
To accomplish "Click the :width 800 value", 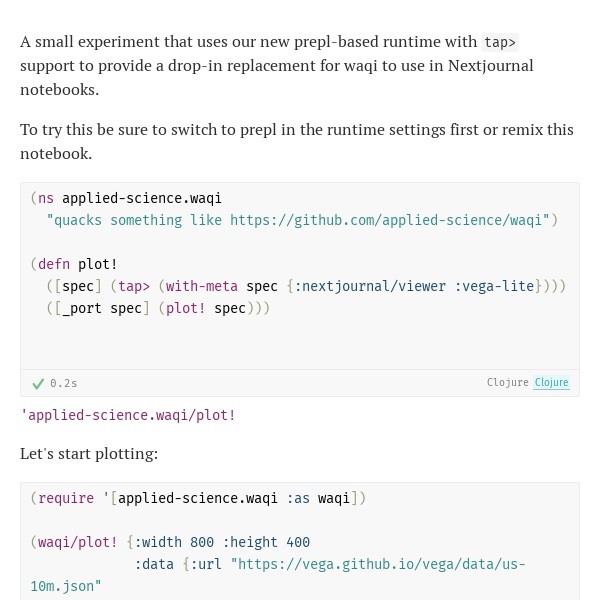I will point(174,542).
